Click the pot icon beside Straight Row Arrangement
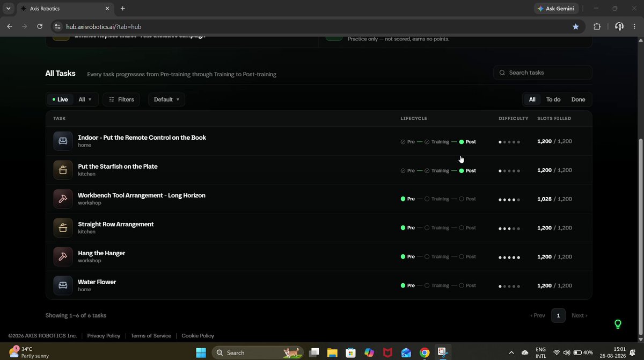 [63, 228]
